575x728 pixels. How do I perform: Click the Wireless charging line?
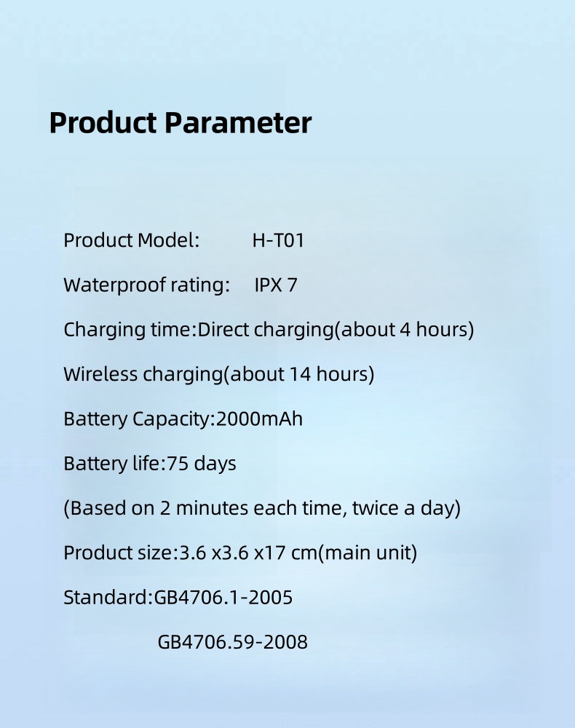tap(218, 374)
